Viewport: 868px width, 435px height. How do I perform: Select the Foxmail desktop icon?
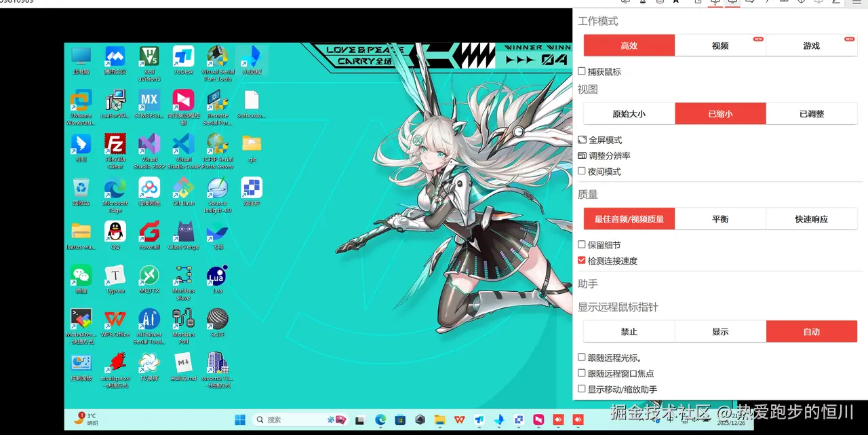(x=149, y=235)
